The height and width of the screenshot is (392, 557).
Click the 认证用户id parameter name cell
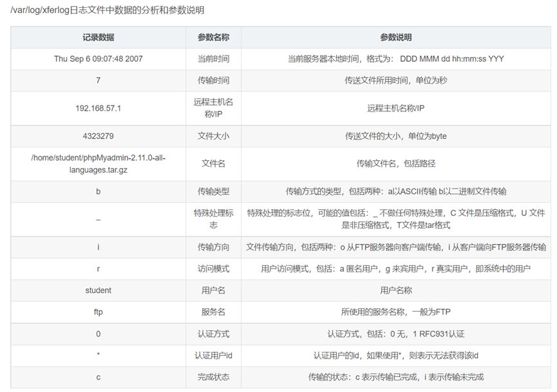213,355
